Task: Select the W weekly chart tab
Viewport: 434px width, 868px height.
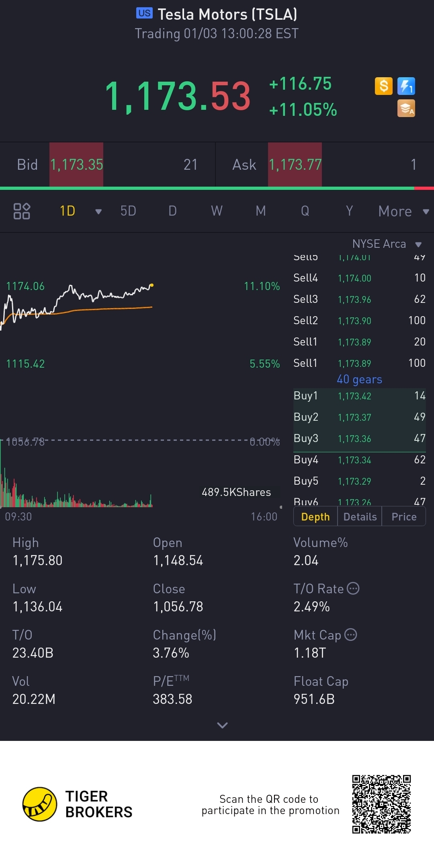Action: coord(217,211)
